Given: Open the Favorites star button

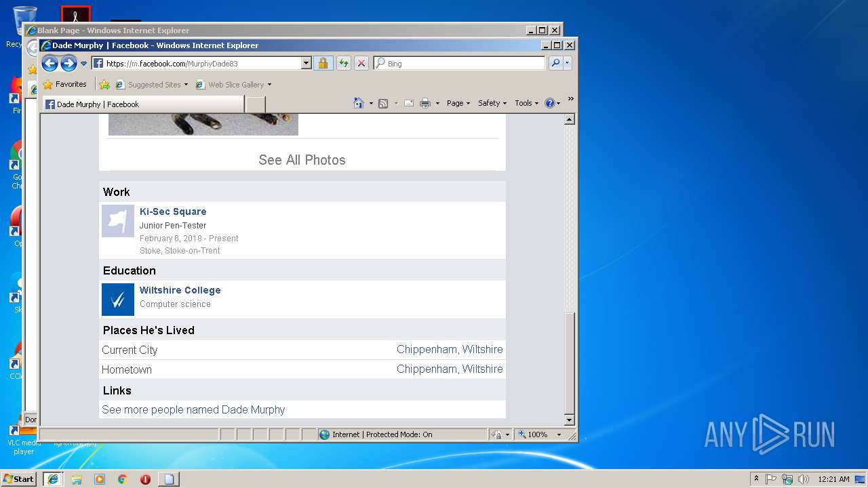Looking at the screenshot, I should (x=64, y=85).
